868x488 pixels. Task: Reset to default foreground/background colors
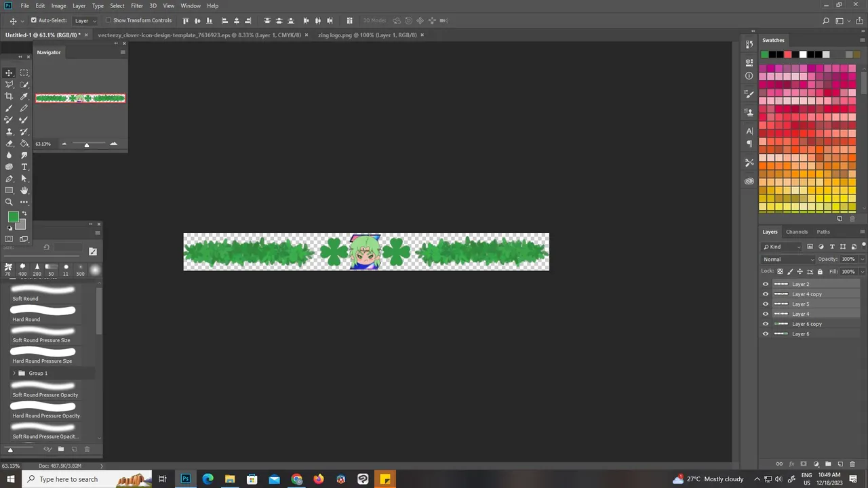(9, 228)
